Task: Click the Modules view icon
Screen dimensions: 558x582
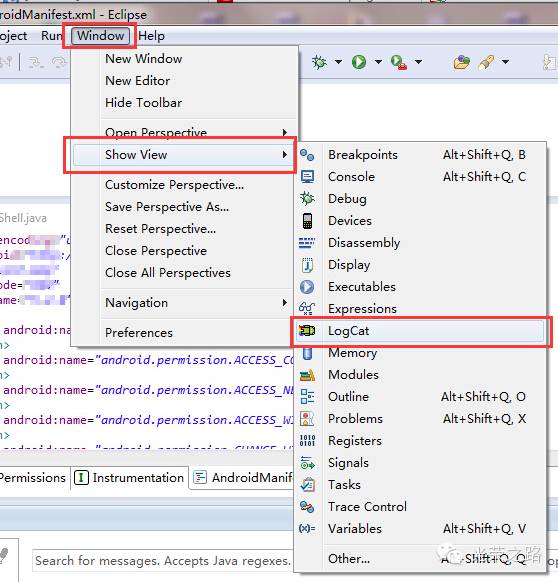Action: [307, 375]
